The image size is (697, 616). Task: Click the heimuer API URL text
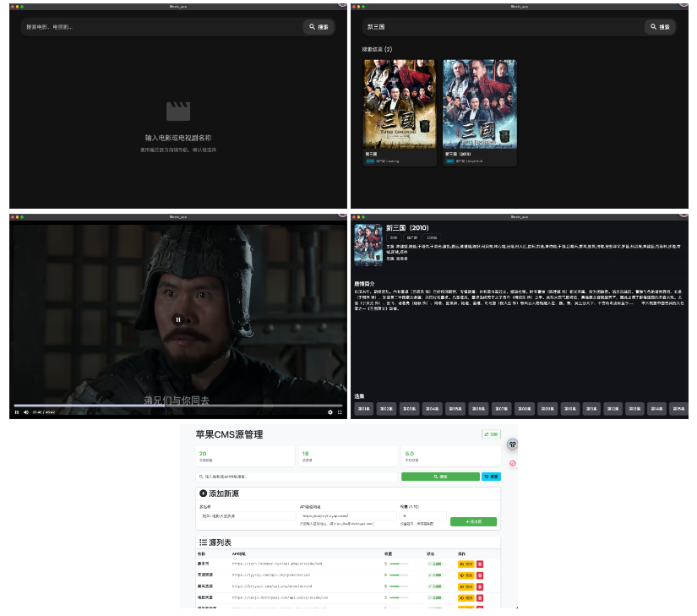click(277, 564)
